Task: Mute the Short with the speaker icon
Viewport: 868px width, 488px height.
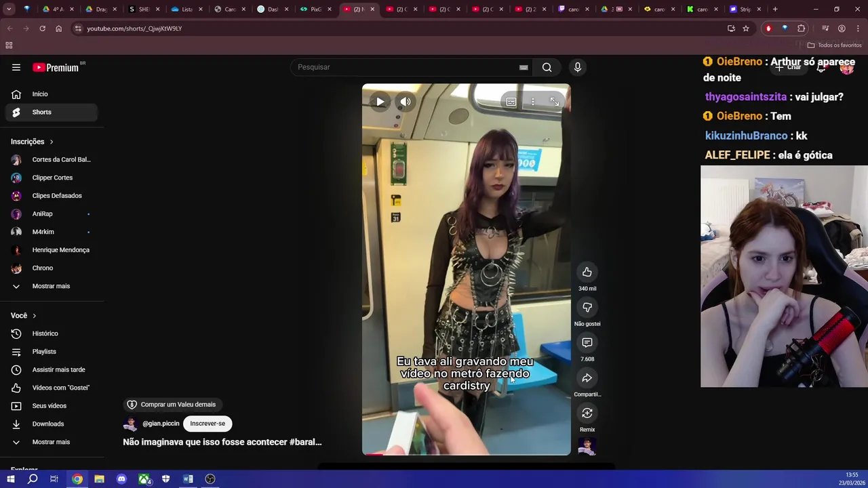Action: [x=406, y=102]
